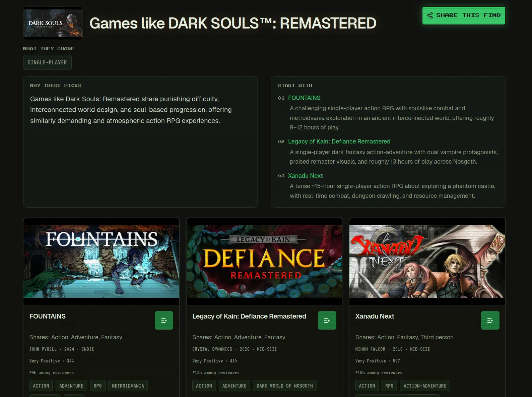The height and width of the screenshot is (397, 532).
Task: Click the share icon in Share This Find
Action: click(x=430, y=15)
